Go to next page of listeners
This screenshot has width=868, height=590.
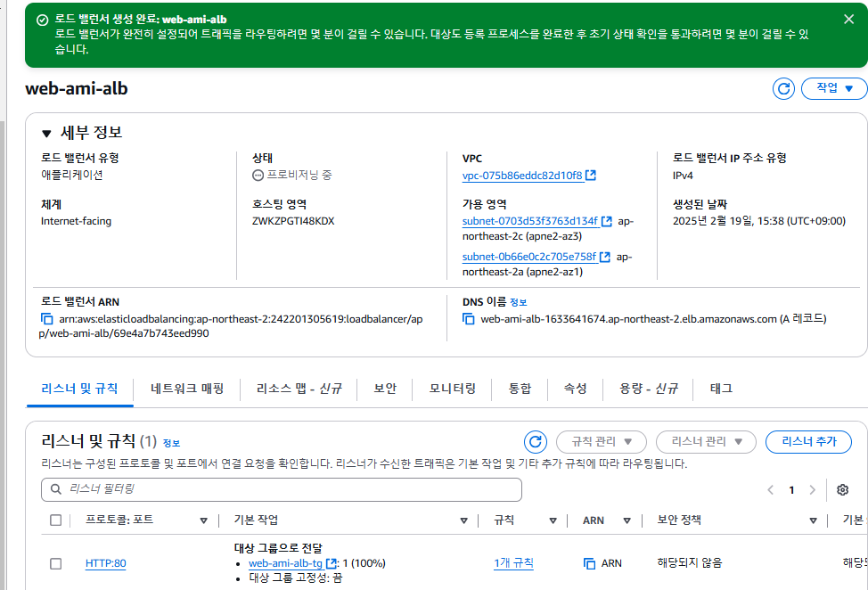point(812,490)
